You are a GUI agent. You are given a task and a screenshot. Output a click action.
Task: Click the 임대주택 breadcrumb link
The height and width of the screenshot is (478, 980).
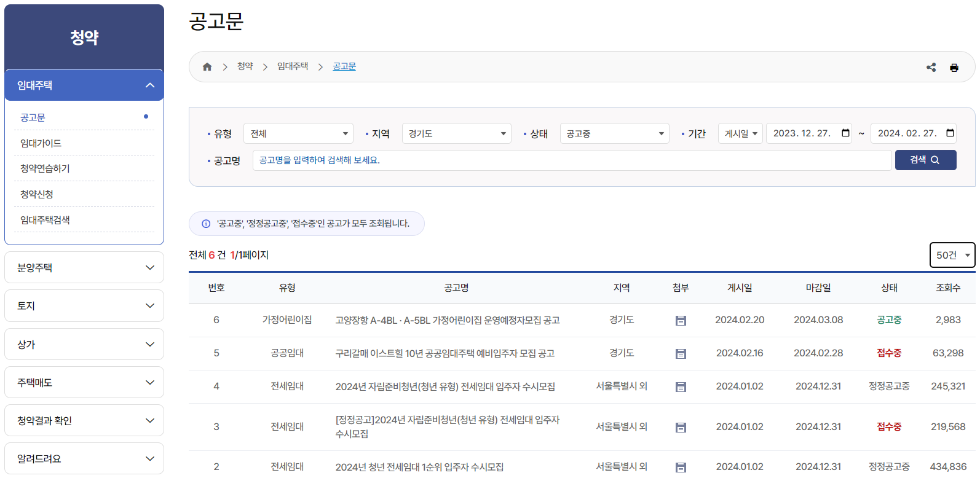pos(293,66)
